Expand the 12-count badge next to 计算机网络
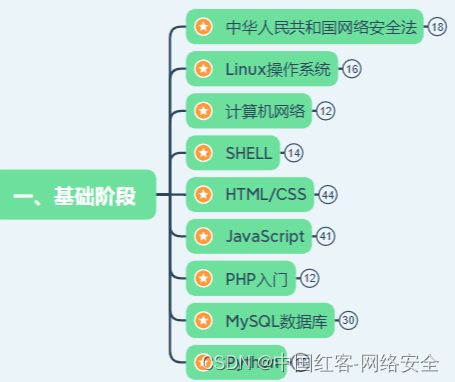The image size is (455, 382). 326,111
